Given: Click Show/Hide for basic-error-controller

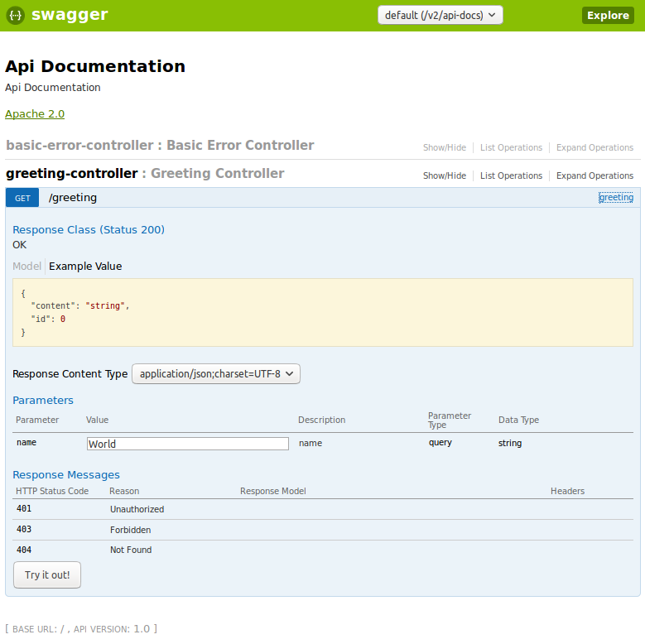Looking at the screenshot, I should pos(445,147).
